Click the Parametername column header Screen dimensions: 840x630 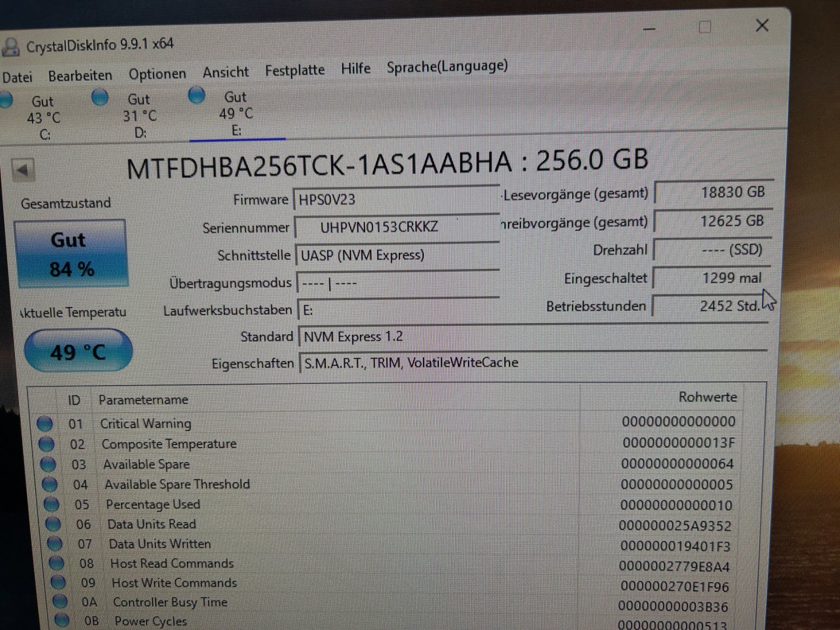click(x=143, y=399)
